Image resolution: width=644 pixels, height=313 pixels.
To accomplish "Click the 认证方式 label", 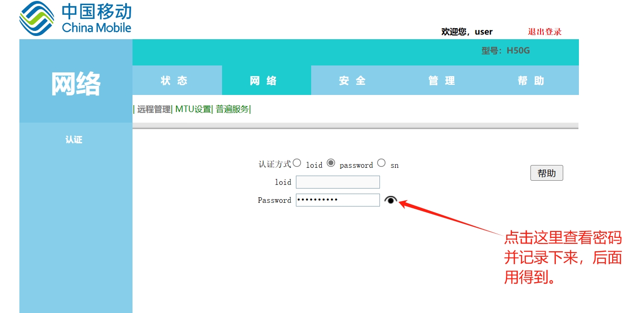I will click(275, 164).
